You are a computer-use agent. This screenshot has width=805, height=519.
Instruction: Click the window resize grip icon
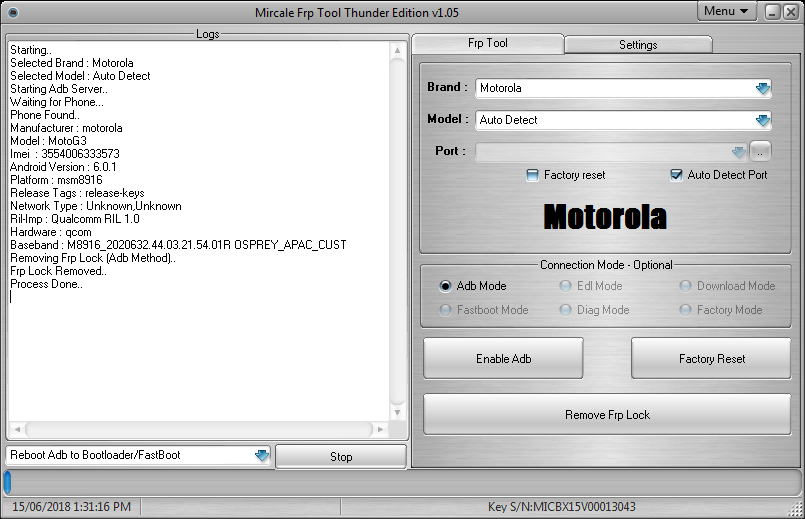pyautogui.click(x=795, y=508)
